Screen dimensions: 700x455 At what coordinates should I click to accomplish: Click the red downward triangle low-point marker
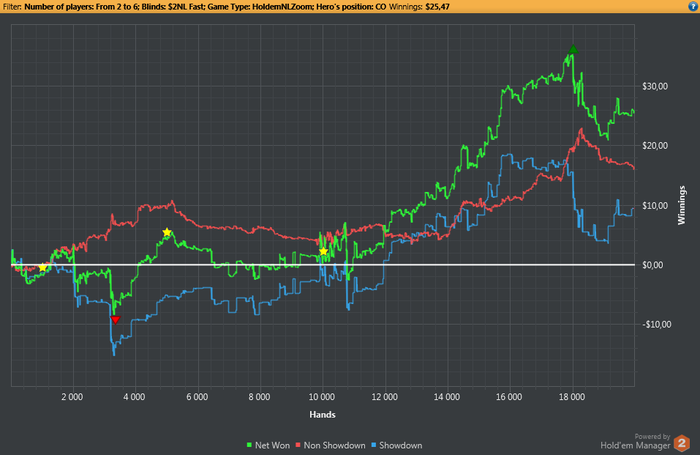[x=115, y=320]
